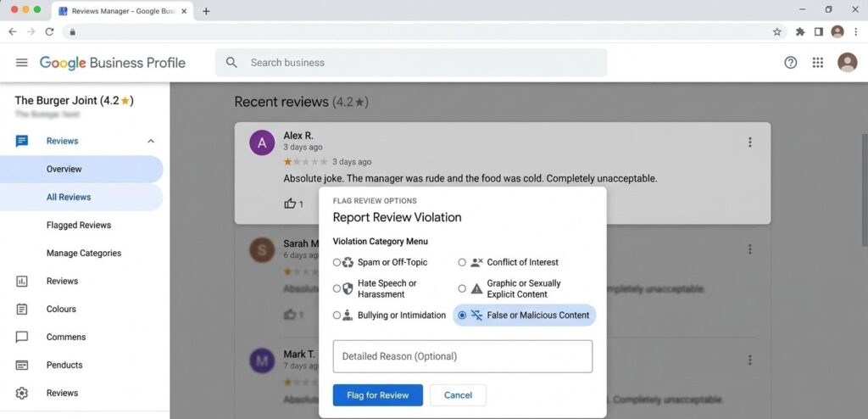Open the All Reviews sidebar item
Screen dimensions: 868x419
(81, 198)
